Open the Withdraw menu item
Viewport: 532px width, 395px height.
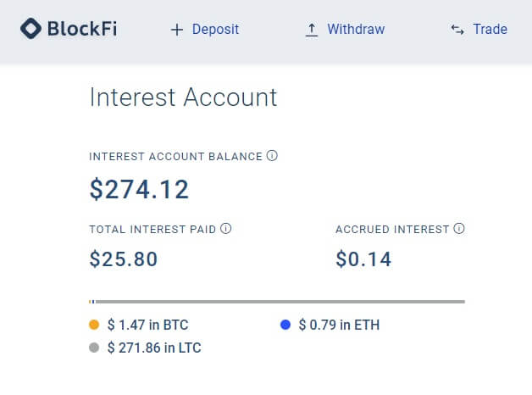[x=356, y=30]
